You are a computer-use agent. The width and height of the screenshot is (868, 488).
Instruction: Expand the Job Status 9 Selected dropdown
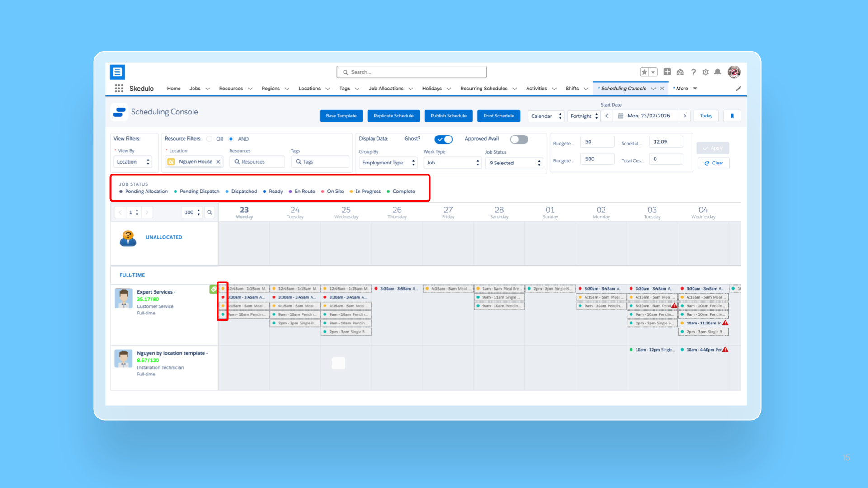point(514,163)
